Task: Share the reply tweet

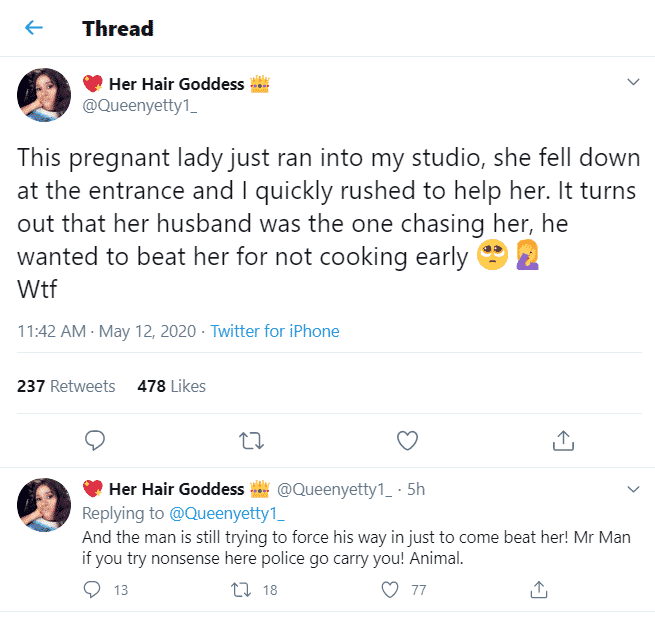Action: pyautogui.click(x=539, y=590)
